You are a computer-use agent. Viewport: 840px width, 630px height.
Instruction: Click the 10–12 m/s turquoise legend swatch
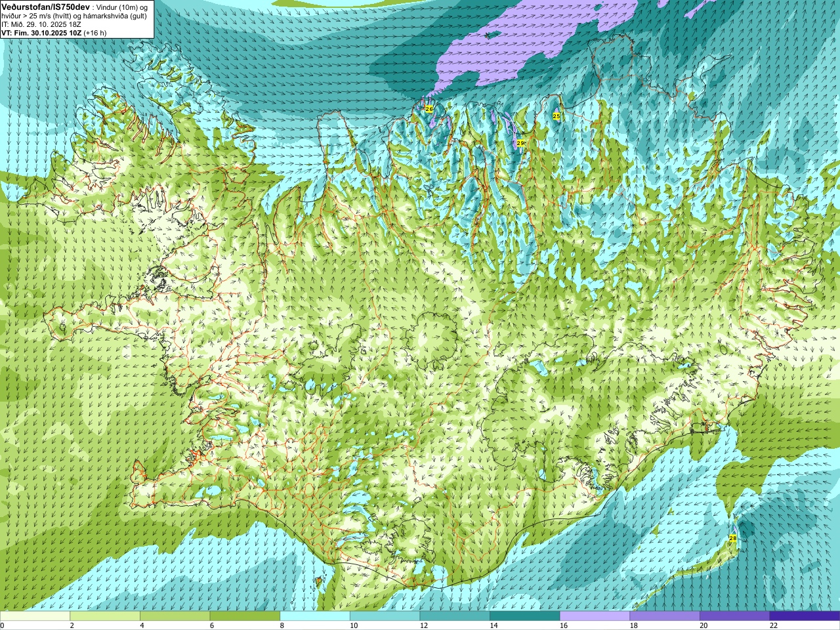tap(385, 616)
